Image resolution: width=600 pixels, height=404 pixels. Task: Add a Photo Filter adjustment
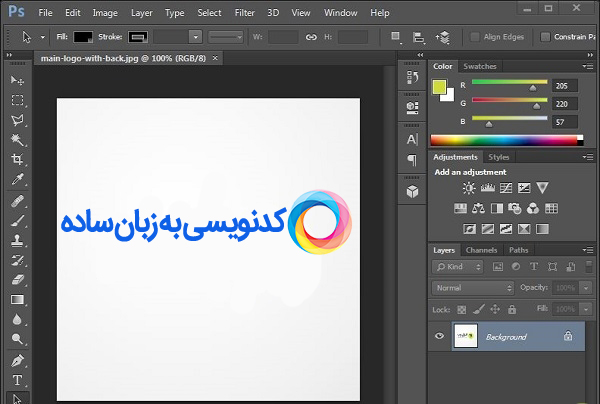pos(515,209)
